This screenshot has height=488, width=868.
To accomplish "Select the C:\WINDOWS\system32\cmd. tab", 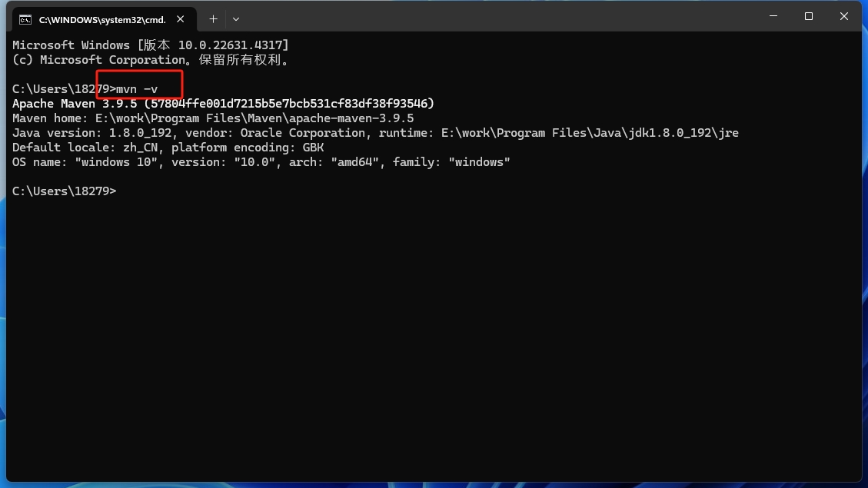I will pos(104,19).
